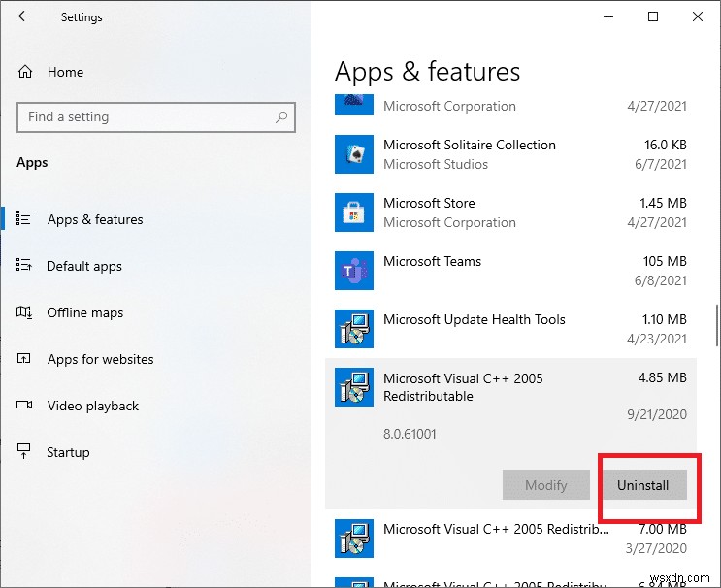
Task: Select Apps for websites
Action: click(x=100, y=359)
